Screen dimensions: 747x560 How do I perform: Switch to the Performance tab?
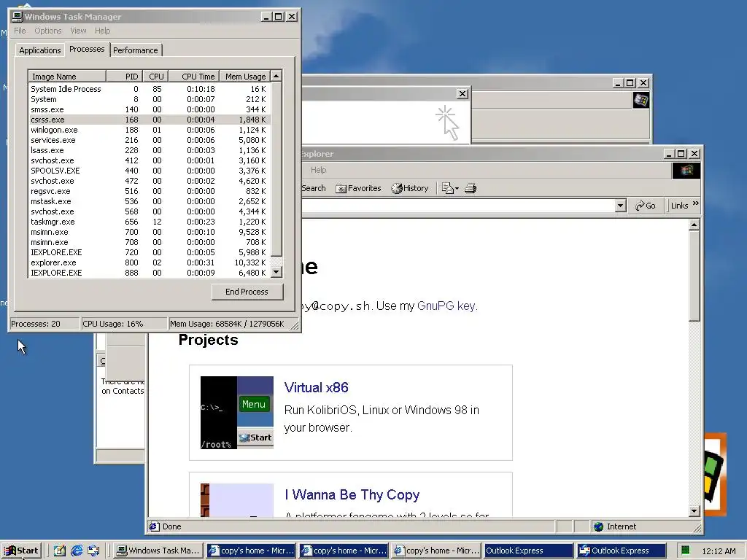point(135,50)
